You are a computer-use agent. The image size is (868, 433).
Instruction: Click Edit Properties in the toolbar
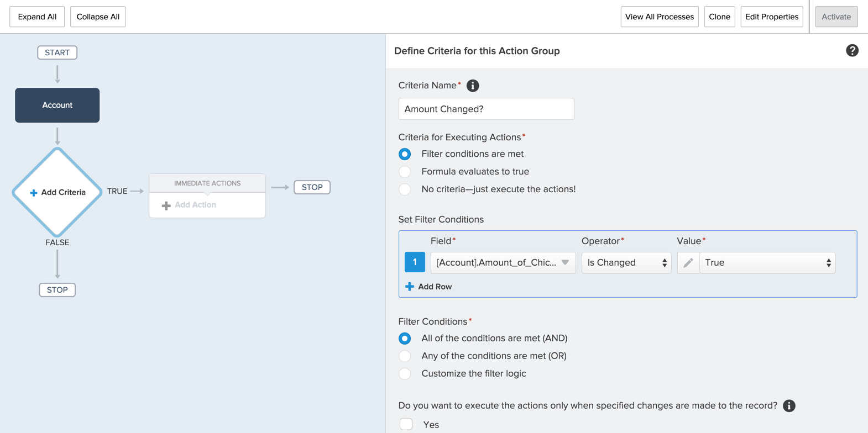pos(771,17)
